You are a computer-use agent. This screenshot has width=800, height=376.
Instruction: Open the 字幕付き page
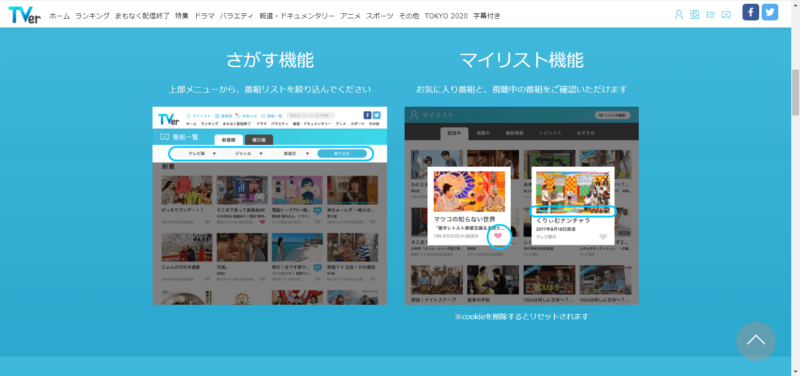[x=487, y=16]
